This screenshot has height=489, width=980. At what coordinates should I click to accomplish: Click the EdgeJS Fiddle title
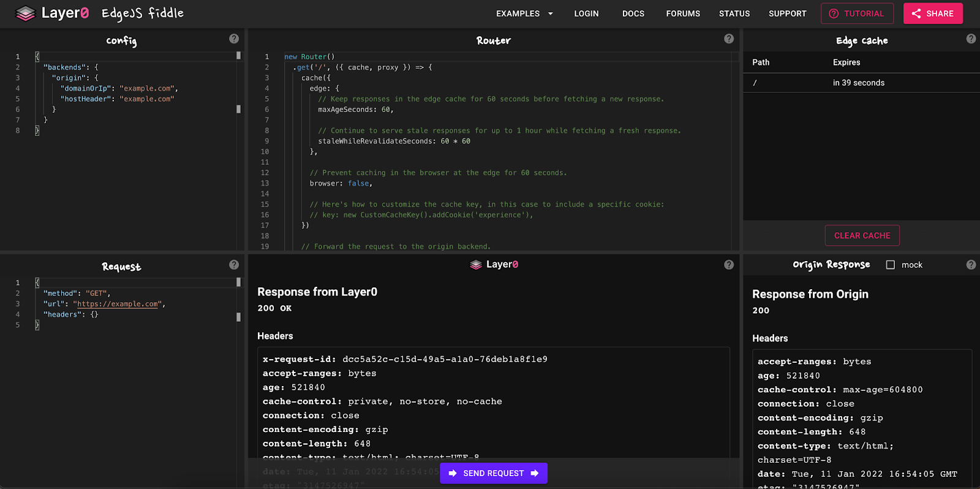143,13
